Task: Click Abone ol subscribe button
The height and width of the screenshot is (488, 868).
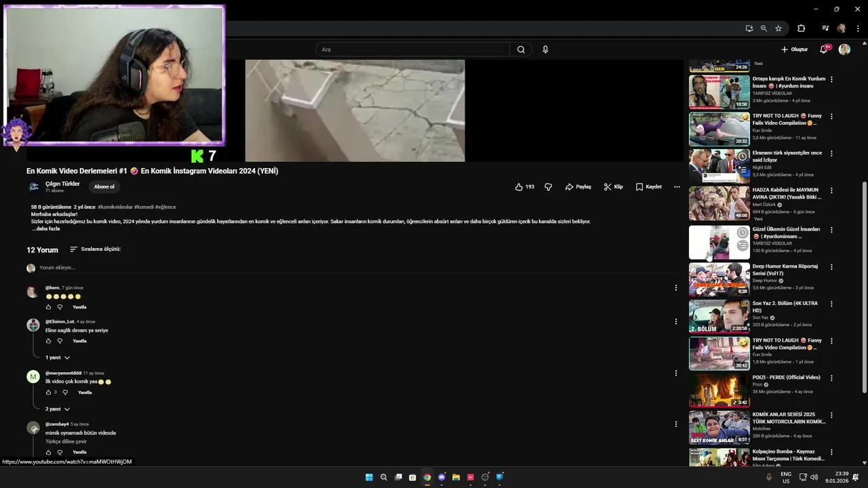Action: [104, 187]
